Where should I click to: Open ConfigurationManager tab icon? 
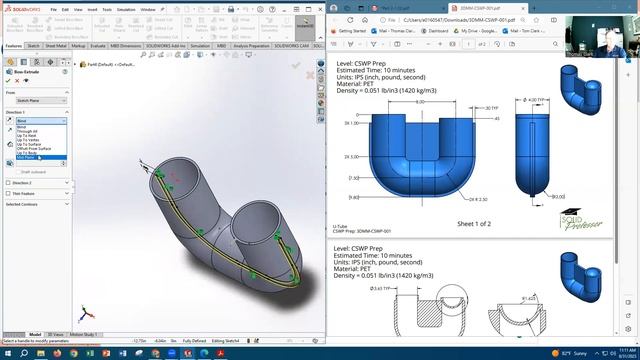37,62
